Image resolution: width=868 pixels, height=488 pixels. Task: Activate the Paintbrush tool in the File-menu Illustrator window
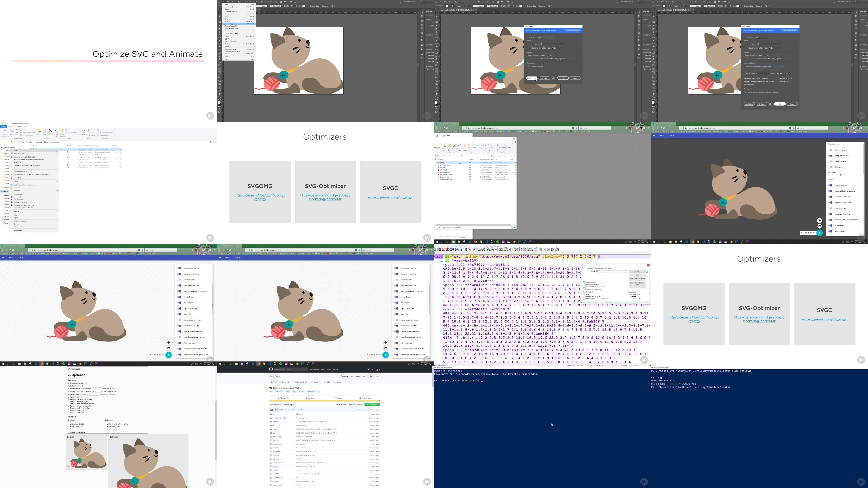(x=219, y=41)
